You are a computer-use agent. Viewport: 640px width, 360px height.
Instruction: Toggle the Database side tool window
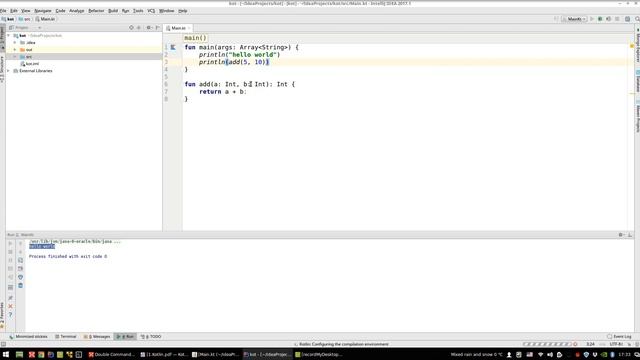pyautogui.click(x=637, y=81)
